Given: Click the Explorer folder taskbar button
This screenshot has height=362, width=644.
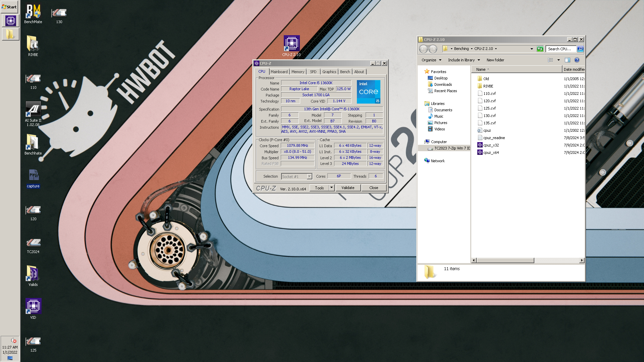Looking at the screenshot, I should tap(10, 34).
